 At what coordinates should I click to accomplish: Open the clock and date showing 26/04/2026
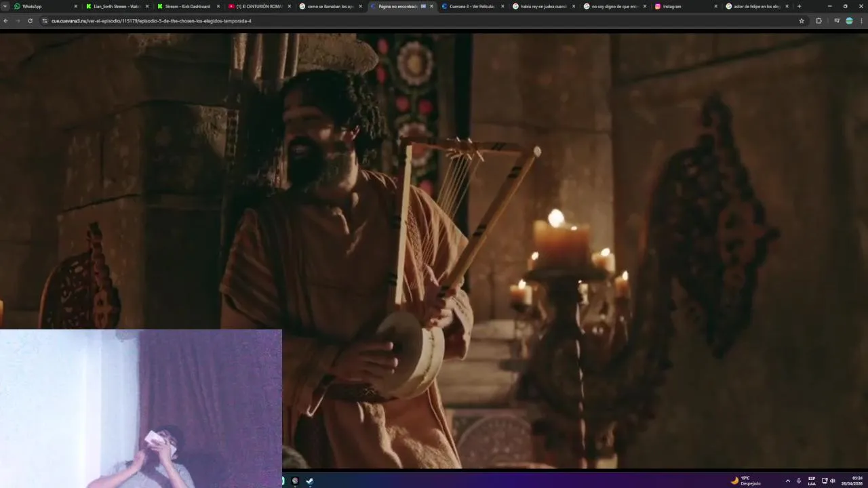tap(852, 481)
